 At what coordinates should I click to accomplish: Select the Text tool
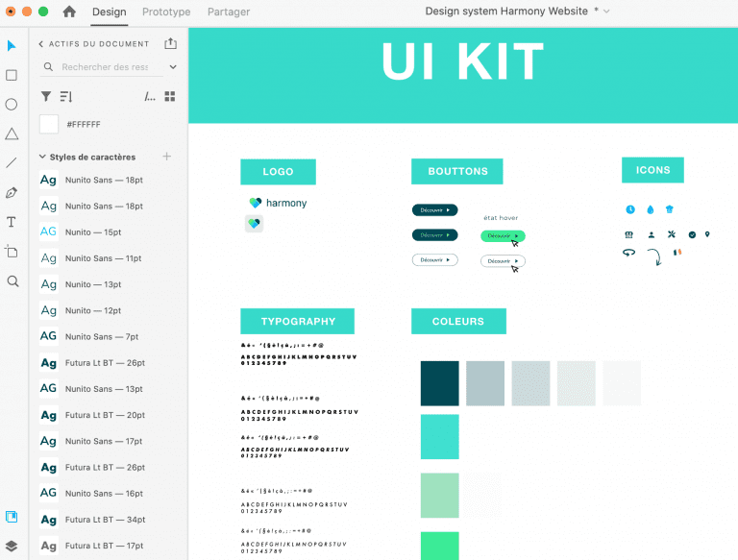click(12, 222)
